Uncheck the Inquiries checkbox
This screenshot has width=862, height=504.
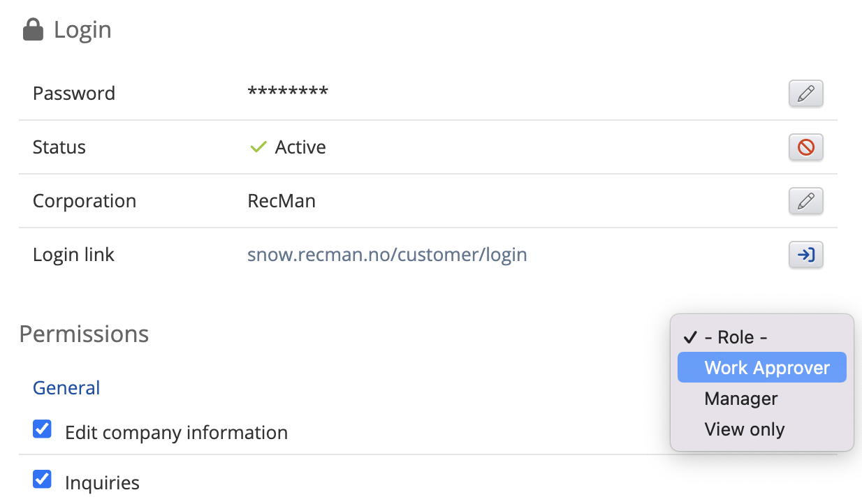tap(43, 480)
